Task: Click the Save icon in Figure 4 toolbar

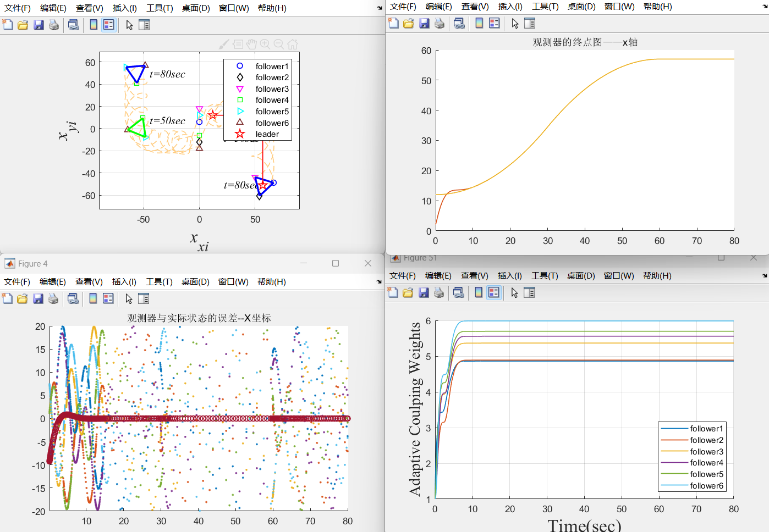Action: (x=38, y=298)
